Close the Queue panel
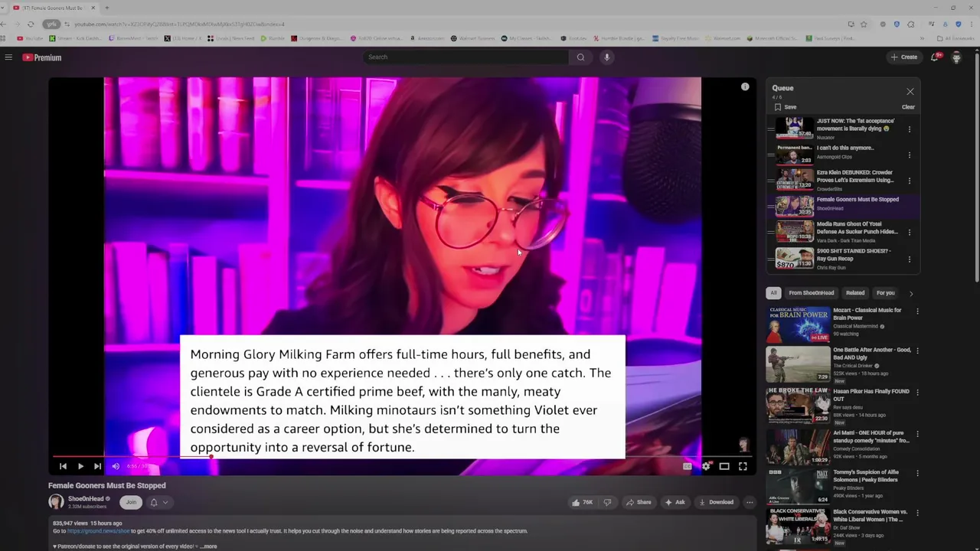 [910, 92]
